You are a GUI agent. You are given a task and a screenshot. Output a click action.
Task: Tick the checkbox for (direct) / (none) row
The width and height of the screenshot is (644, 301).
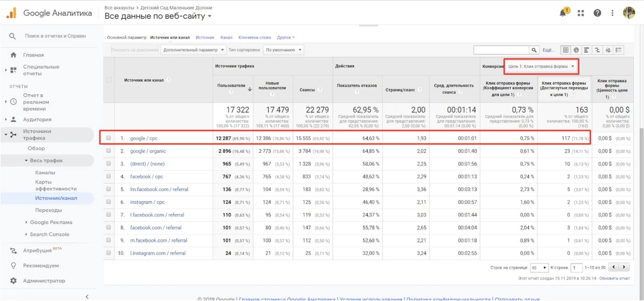(109, 164)
